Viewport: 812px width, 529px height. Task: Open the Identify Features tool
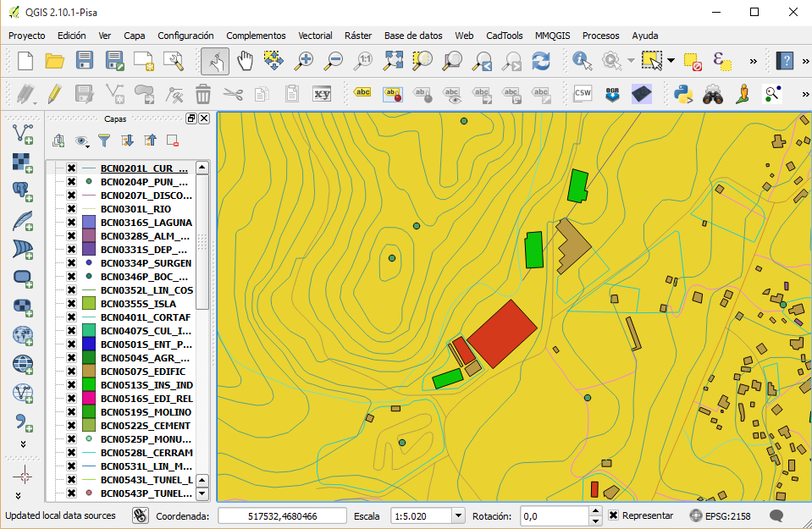[581, 61]
